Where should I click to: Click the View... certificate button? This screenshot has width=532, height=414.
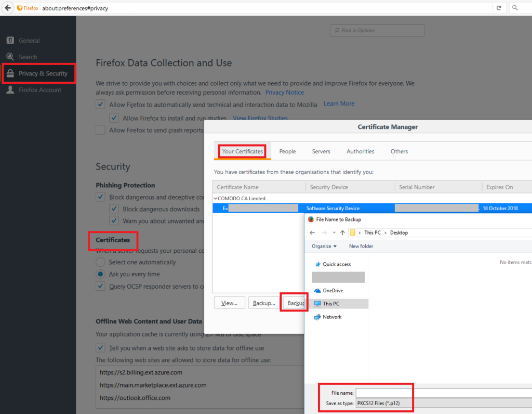pyautogui.click(x=229, y=303)
